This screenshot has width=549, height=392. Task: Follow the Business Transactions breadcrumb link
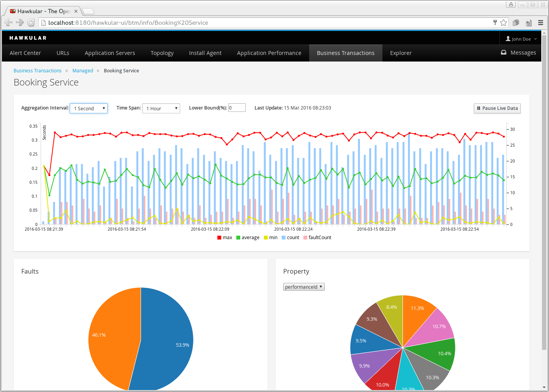(38, 70)
